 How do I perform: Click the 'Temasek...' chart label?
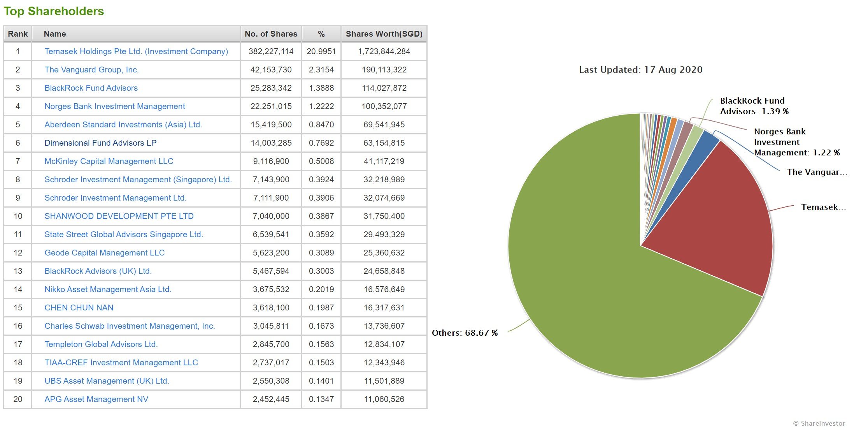click(x=824, y=207)
